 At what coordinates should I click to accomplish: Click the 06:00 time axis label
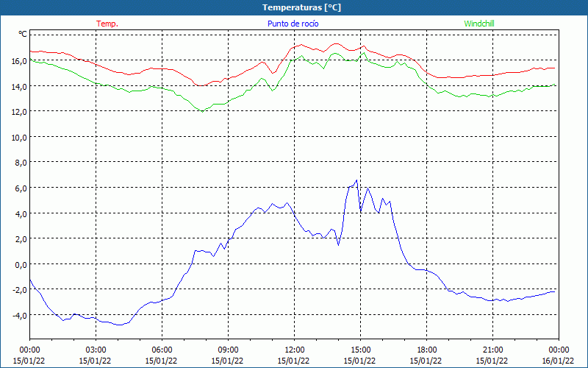click(x=162, y=350)
